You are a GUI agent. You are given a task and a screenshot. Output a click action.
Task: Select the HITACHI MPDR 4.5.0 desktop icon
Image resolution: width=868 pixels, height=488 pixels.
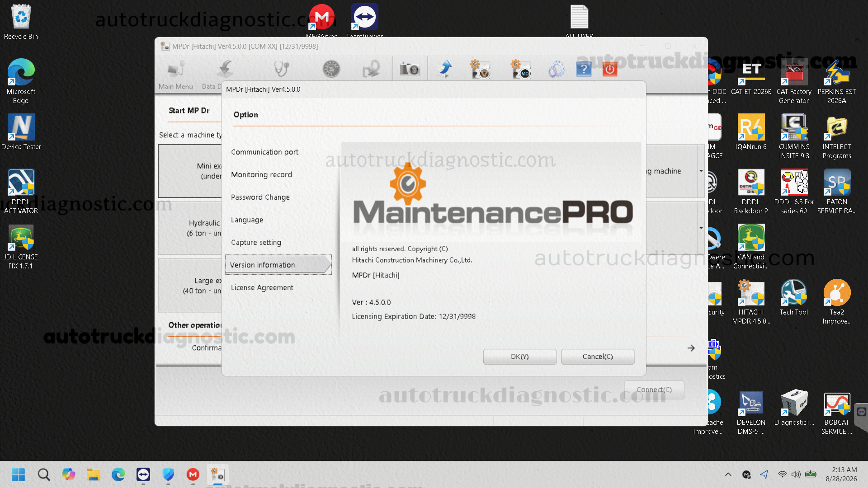point(751,302)
